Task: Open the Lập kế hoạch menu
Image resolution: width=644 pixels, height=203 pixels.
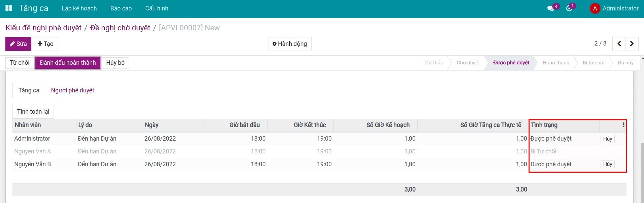Action: [79, 8]
